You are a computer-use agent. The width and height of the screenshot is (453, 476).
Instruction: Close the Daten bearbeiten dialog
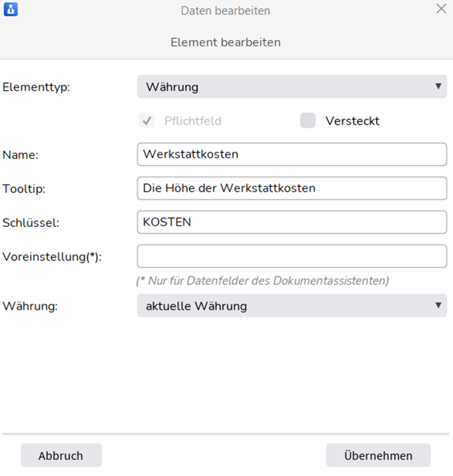click(x=441, y=9)
